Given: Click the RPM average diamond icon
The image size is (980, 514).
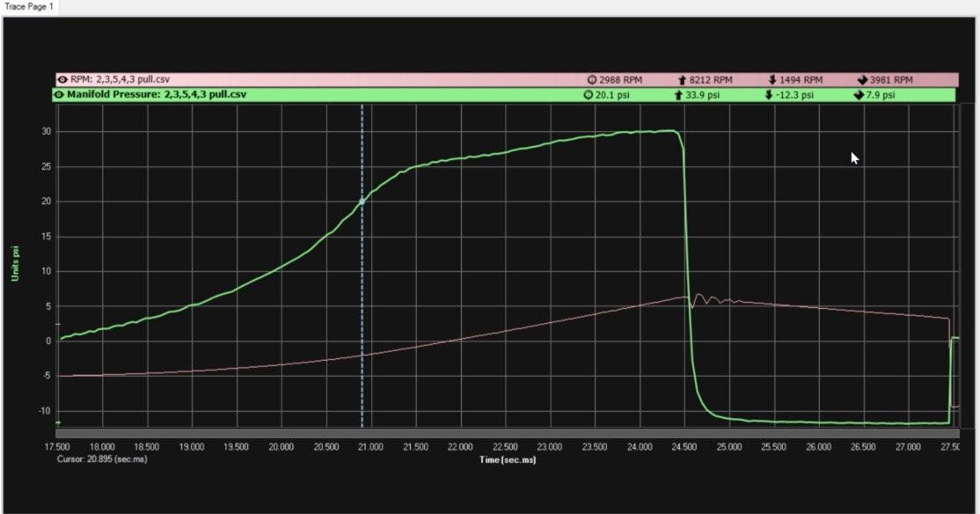Looking at the screenshot, I should tap(861, 79).
